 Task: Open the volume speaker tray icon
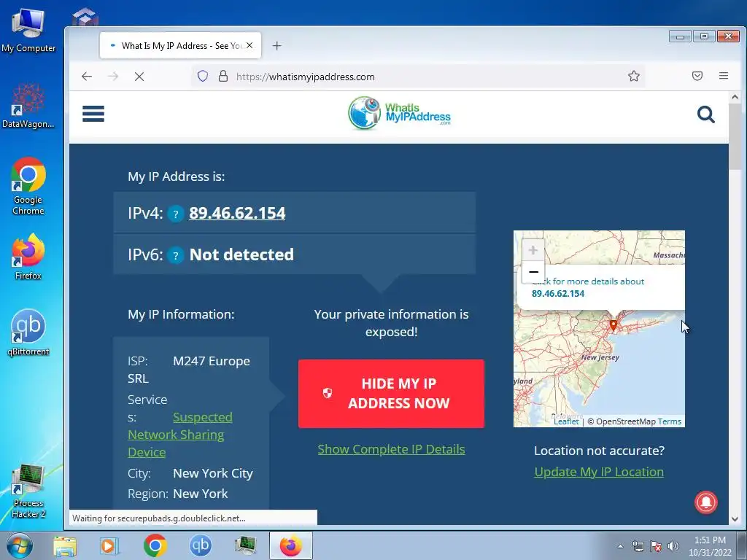point(673,546)
